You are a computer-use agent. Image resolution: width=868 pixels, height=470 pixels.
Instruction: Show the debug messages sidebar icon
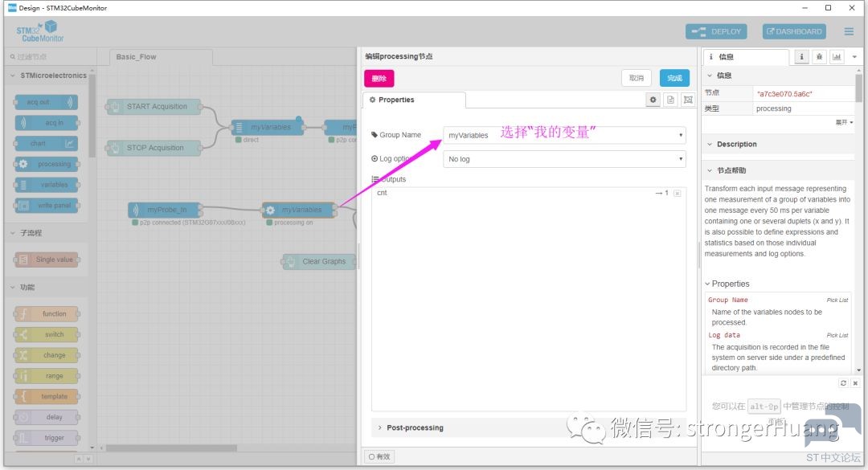819,56
